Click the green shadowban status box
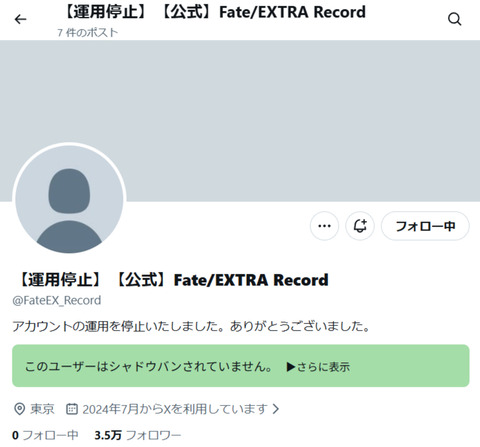The height and width of the screenshot is (447, 480). pos(241,366)
